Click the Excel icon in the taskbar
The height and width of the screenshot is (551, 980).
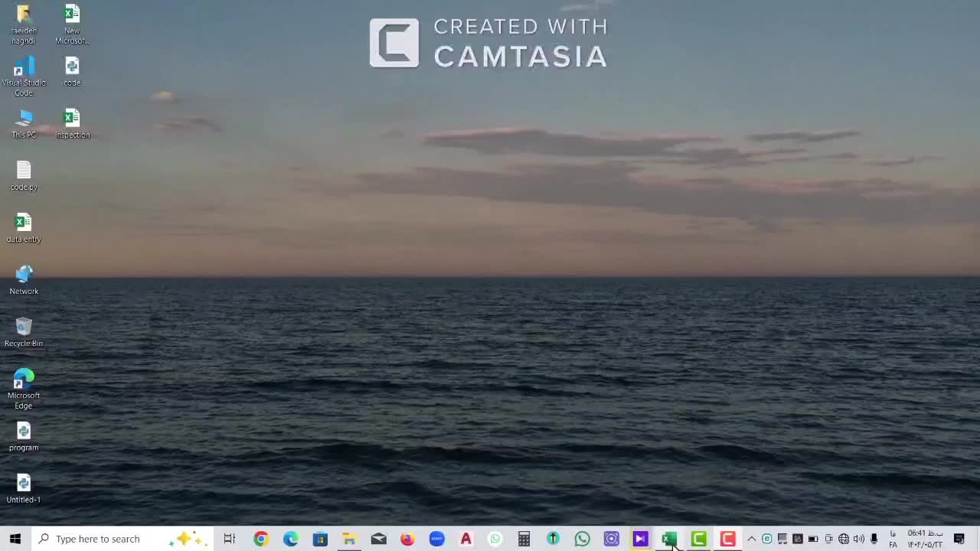[x=669, y=539]
